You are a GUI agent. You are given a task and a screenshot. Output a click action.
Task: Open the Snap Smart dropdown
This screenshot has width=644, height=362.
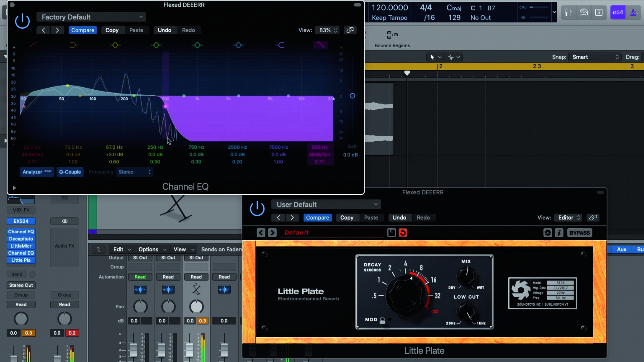595,57
